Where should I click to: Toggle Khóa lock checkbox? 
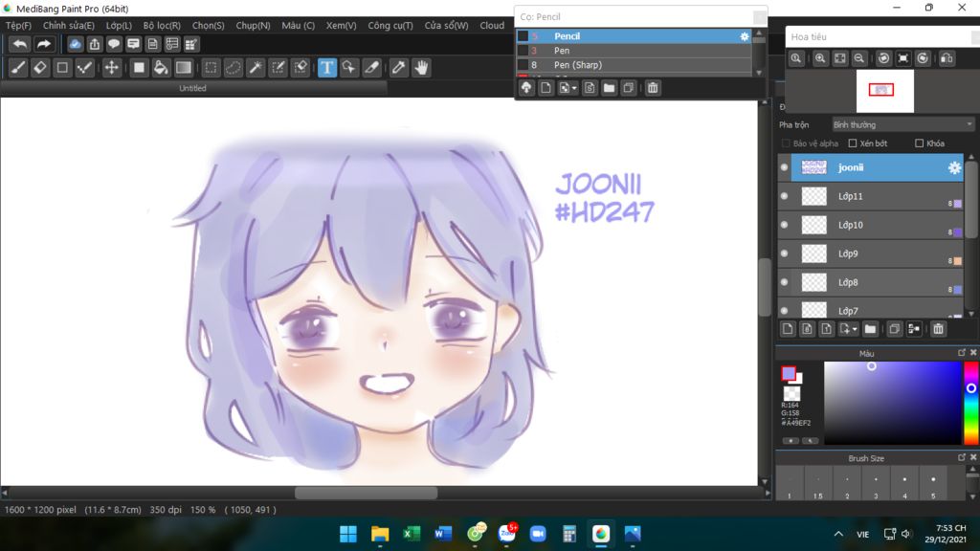[x=920, y=143]
